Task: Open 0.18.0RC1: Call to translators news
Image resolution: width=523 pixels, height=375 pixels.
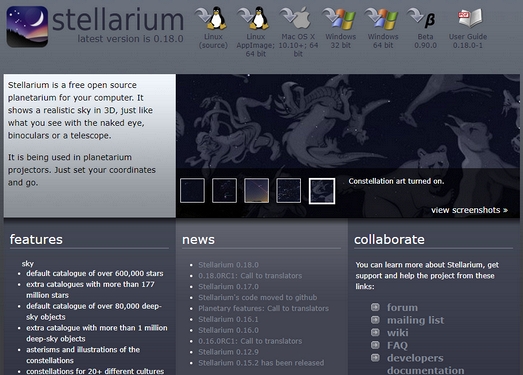Action: pos(250,276)
